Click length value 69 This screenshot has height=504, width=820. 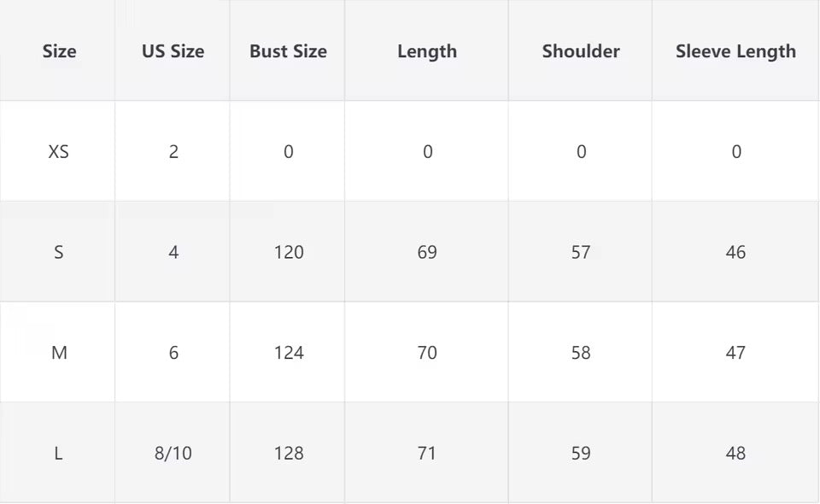click(x=427, y=252)
